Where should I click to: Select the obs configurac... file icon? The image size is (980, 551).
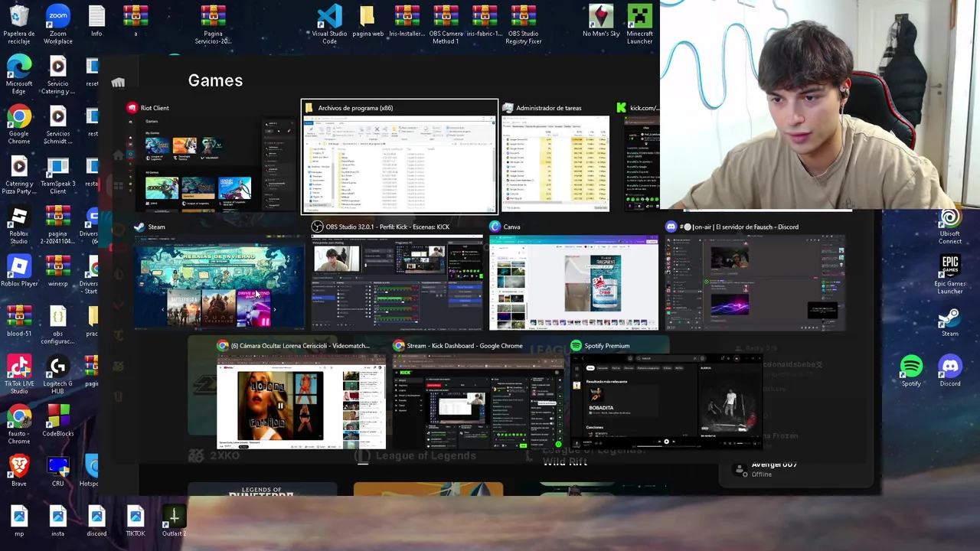click(57, 324)
